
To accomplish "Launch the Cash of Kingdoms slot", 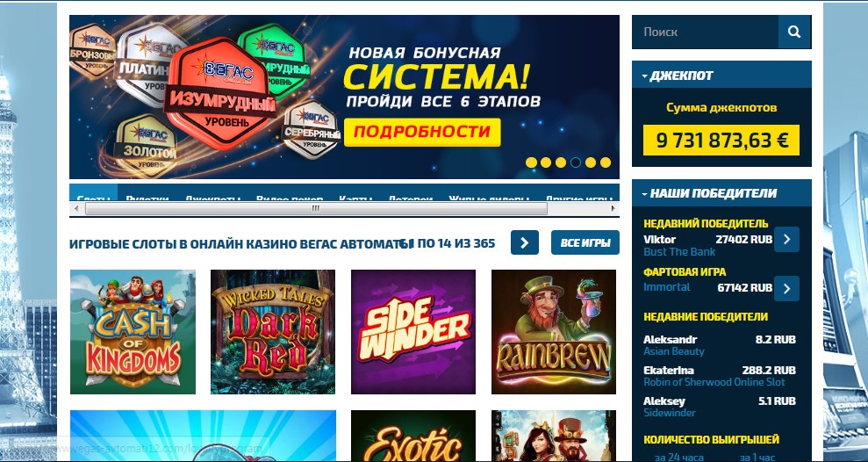I will tap(133, 332).
